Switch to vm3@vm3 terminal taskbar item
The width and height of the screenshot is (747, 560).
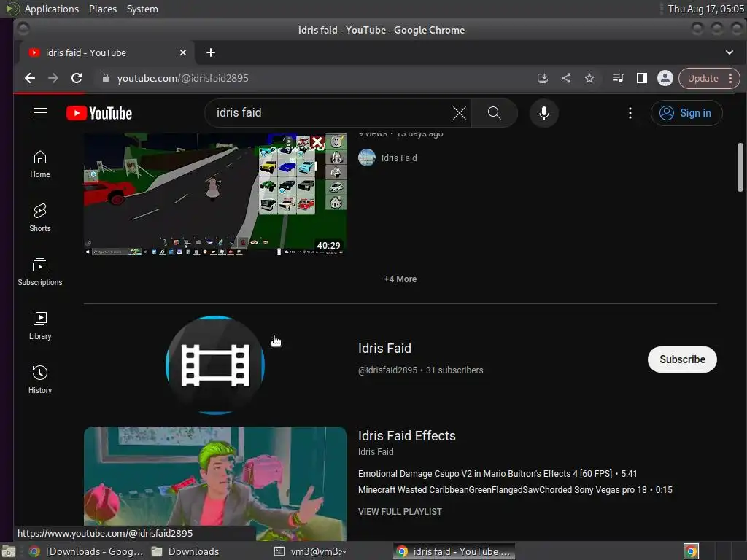pos(311,551)
